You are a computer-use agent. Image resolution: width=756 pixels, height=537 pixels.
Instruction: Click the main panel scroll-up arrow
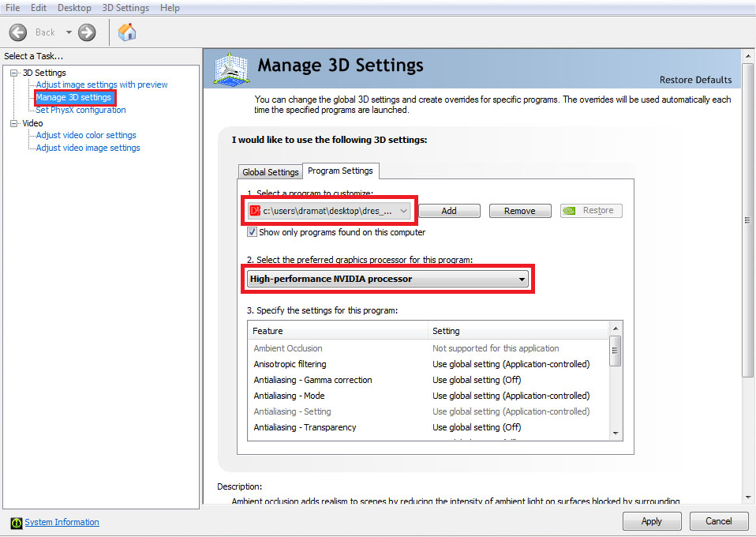click(x=748, y=56)
